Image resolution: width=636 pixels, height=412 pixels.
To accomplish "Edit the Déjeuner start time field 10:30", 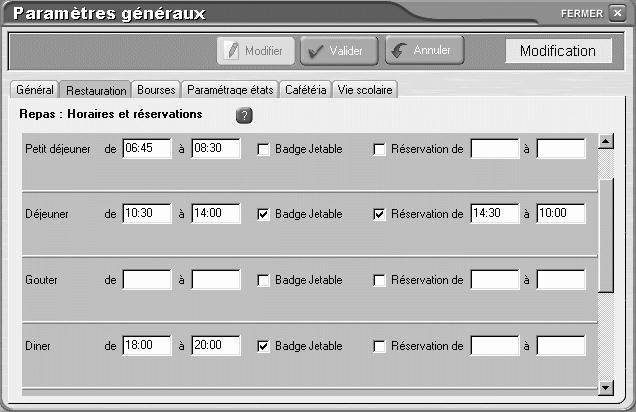I will [x=147, y=213].
